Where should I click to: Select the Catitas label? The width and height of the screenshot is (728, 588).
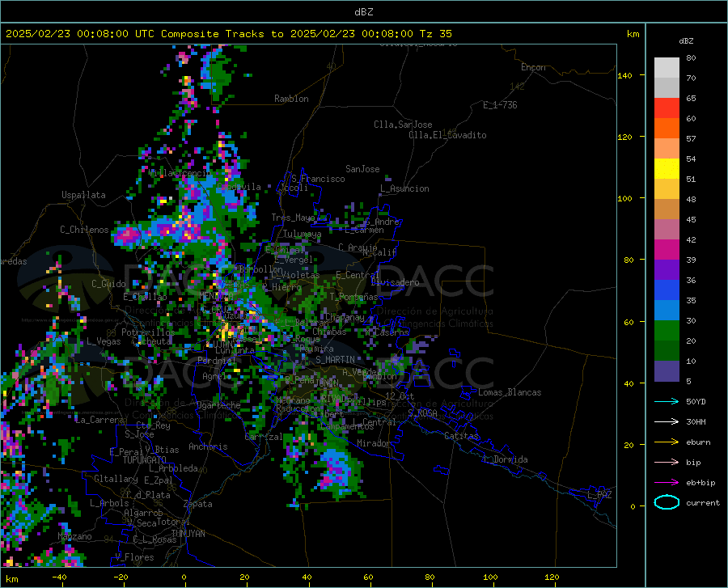(462, 436)
